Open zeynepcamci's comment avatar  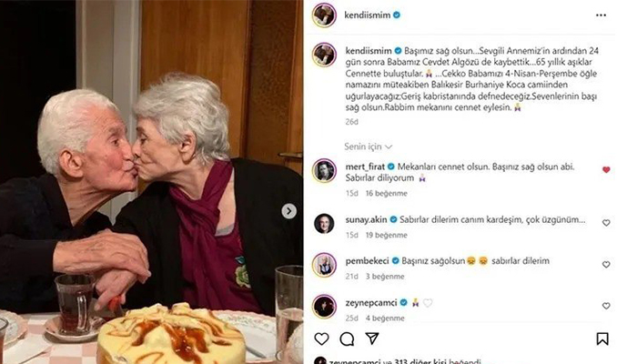[x=324, y=306]
